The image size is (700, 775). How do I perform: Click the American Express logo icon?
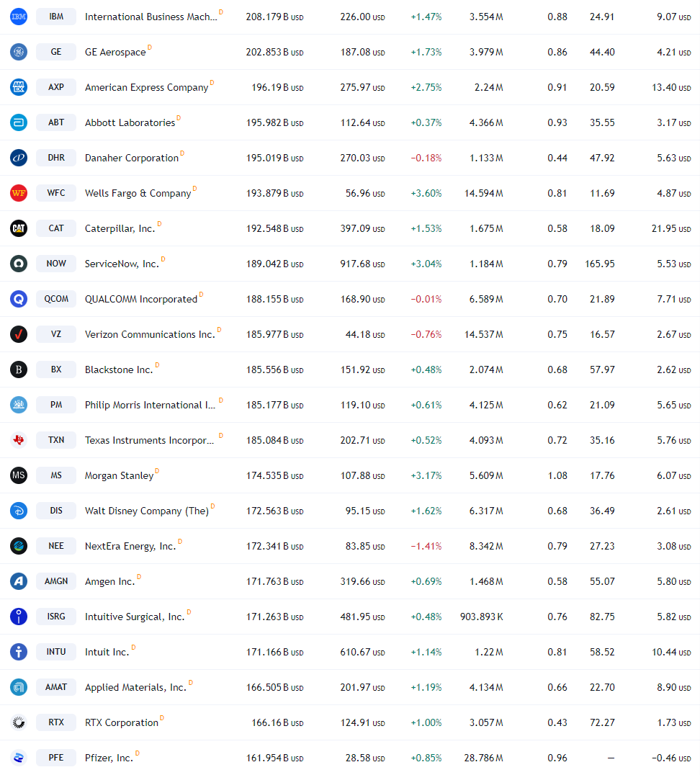(19, 87)
